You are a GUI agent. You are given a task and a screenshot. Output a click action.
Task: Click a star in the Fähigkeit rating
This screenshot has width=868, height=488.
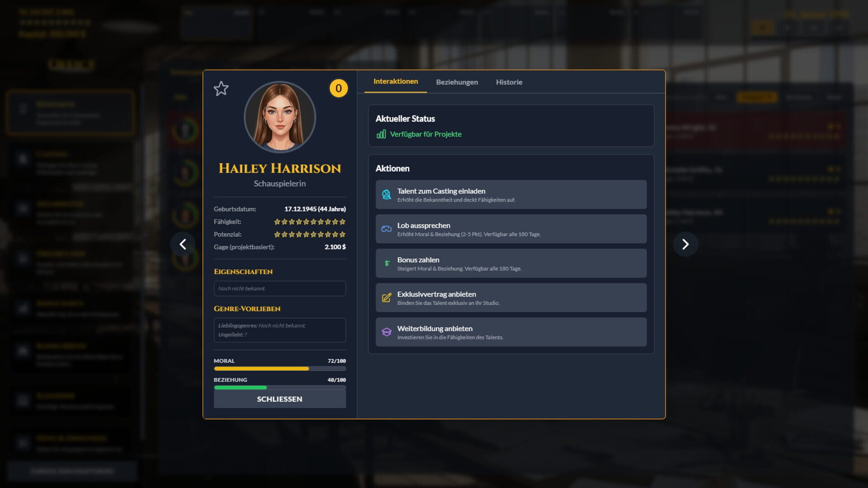pos(310,222)
